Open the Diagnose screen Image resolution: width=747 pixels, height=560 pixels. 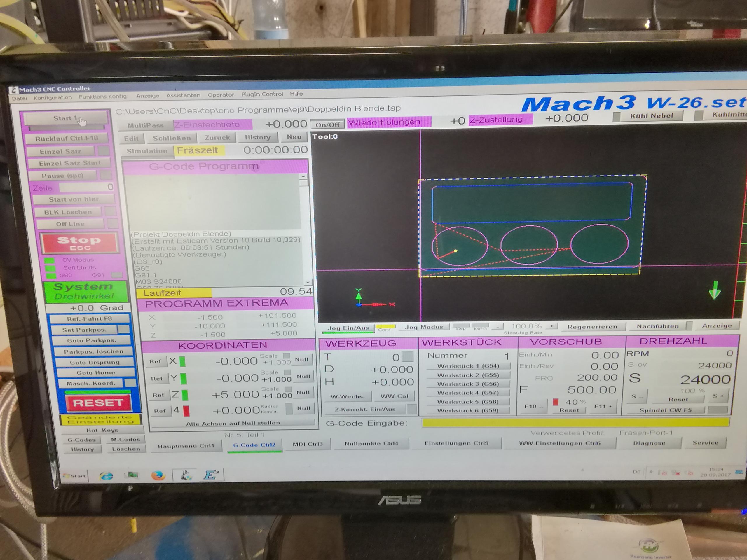(649, 443)
